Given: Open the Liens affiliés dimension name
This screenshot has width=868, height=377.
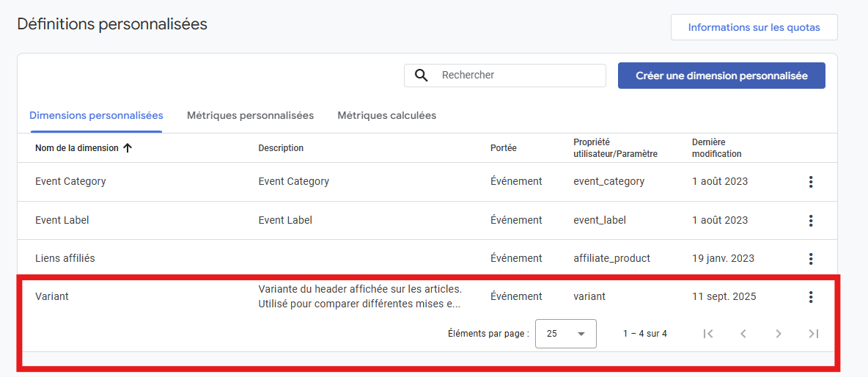Looking at the screenshot, I should 65,258.
